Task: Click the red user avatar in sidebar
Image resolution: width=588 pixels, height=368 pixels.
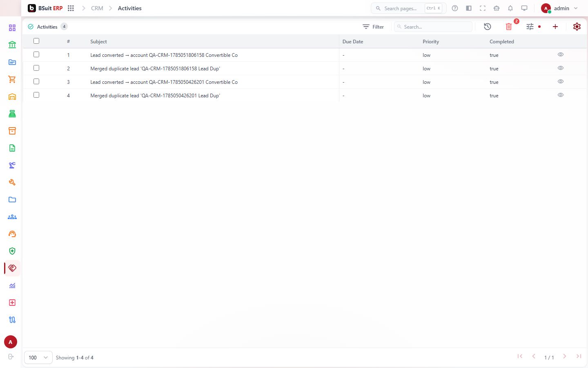Action: point(11,342)
